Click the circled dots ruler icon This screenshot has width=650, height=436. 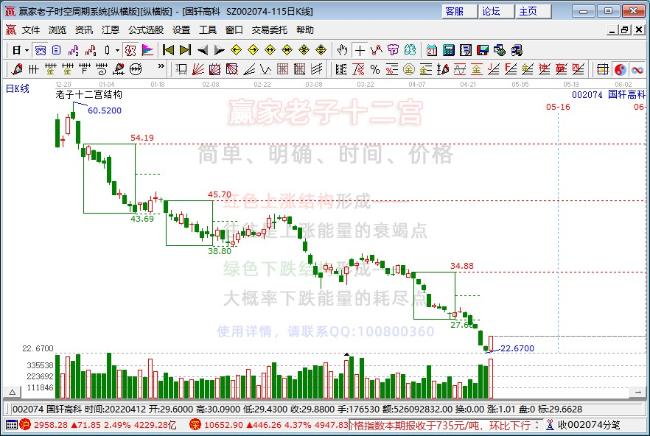click(x=136, y=69)
